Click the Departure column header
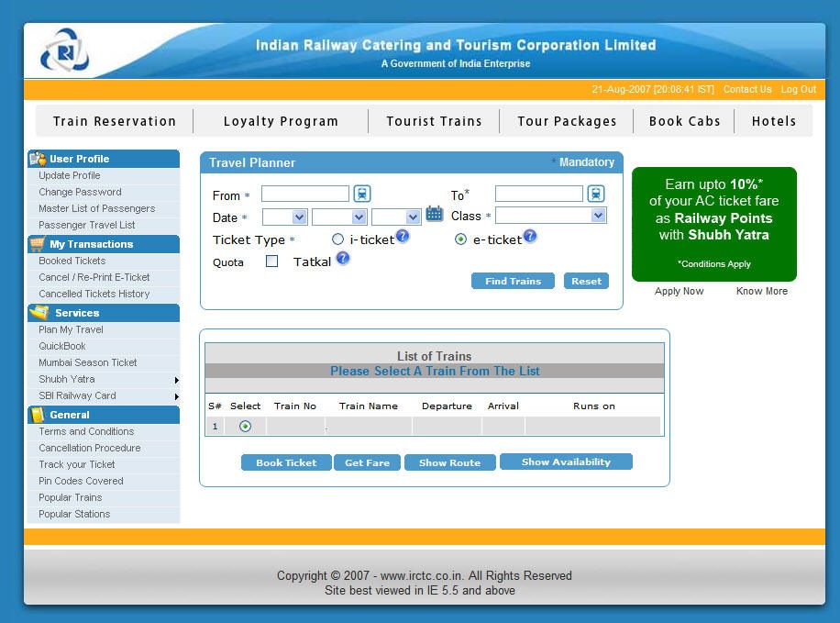Viewport: 840px width, 623px height. 447,406
